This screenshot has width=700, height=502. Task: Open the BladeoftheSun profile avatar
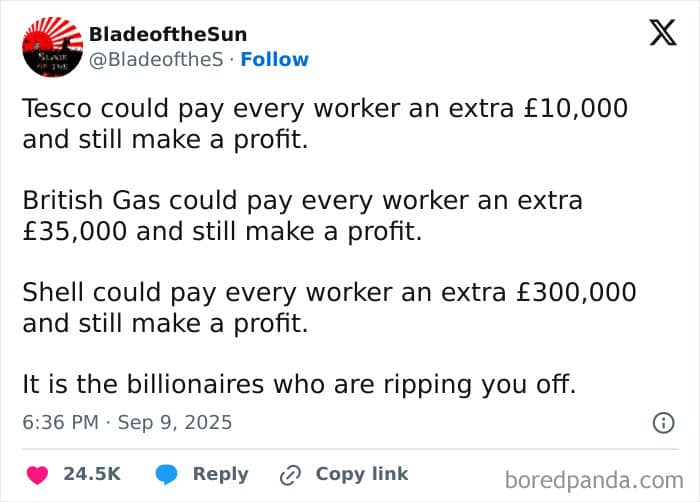click(53, 47)
